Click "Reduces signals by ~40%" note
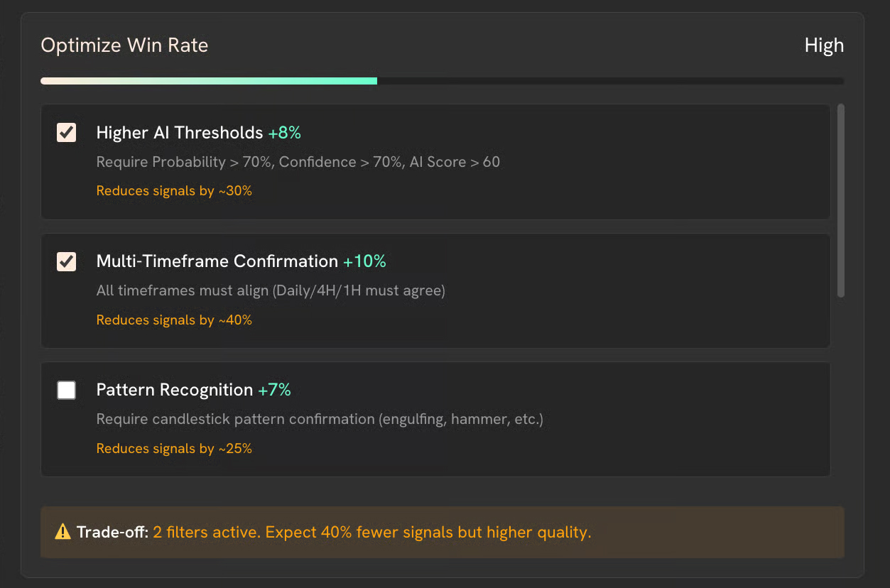890x588 pixels. point(174,320)
